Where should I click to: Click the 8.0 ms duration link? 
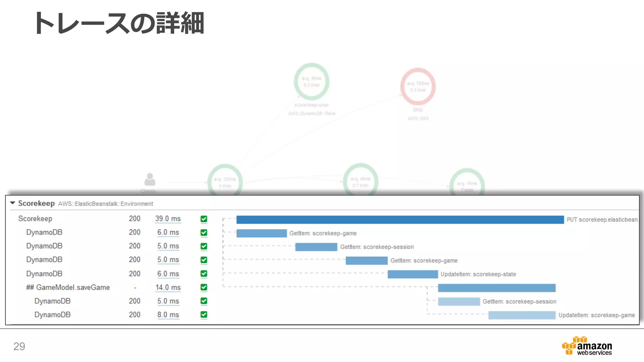[168, 315]
